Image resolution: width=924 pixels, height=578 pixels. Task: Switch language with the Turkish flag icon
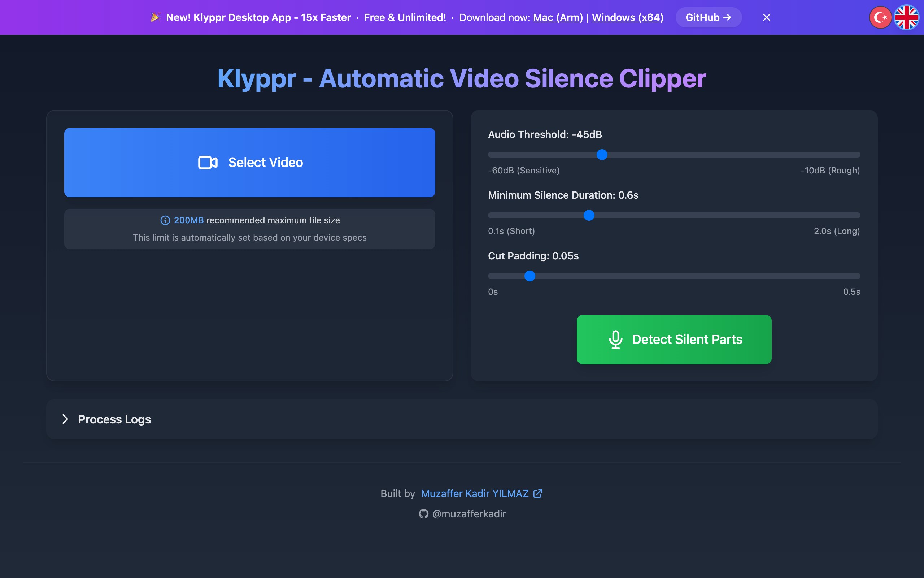coord(880,17)
